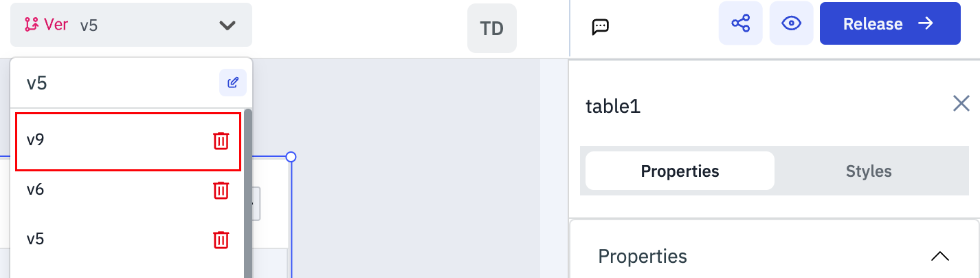Screen dimensions: 980x278
Task: Click the Release button
Action: click(889, 23)
